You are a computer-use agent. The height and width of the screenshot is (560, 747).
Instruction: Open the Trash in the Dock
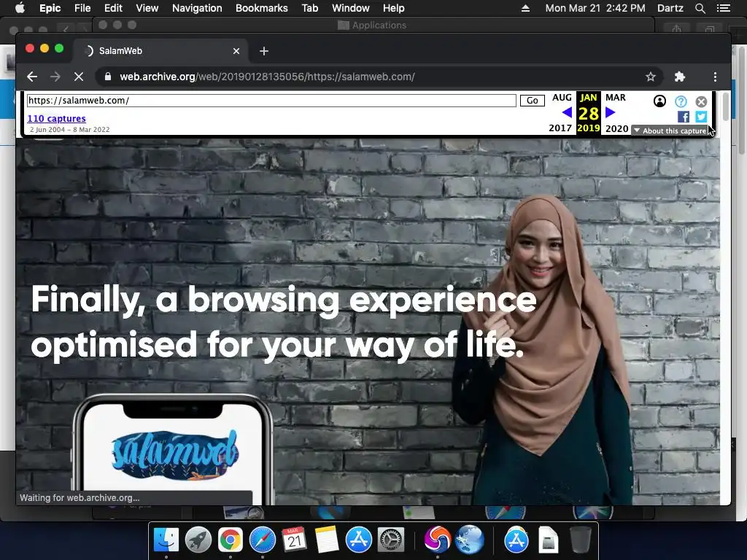(x=580, y=540)
